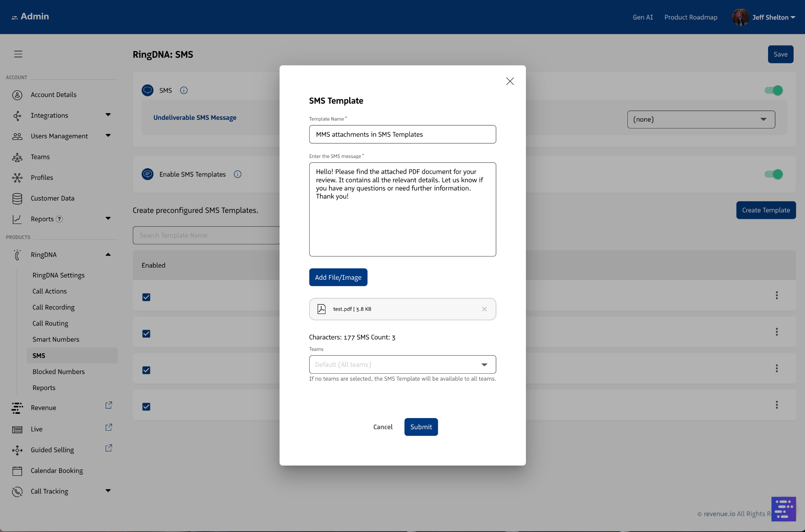Viewport: 805px width, 532px height.
Task: Toggle the Enable SMS Templates switch
Action: point(774,174)
